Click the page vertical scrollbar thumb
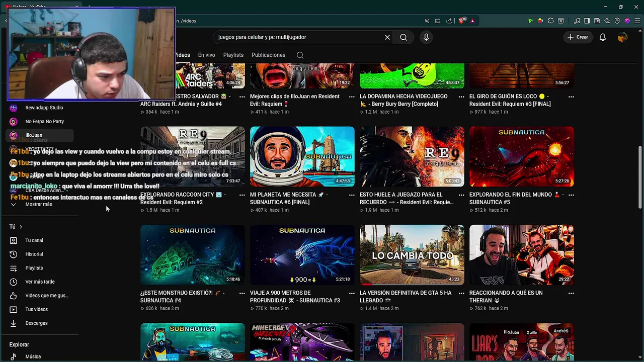 [x=639, y=177]
